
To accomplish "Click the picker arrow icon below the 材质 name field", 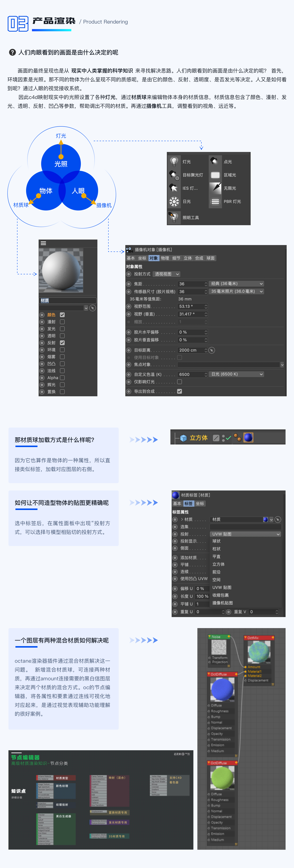I will coord(92,308).
